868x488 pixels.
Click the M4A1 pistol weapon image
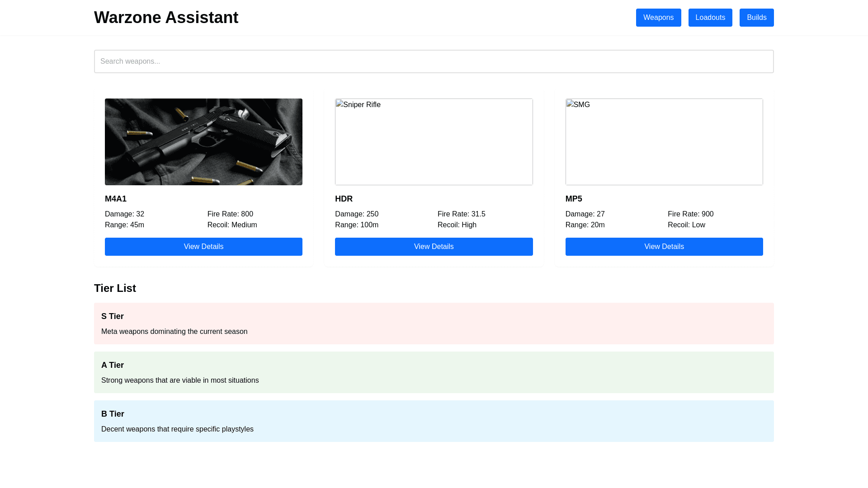pyautogui.click(x=203, y=142)
